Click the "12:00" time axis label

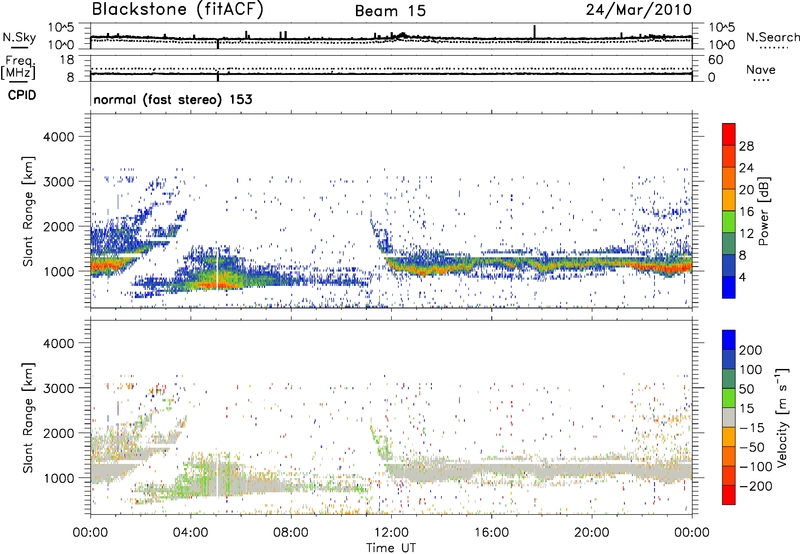pyautogui.click(x=391, y=533)
